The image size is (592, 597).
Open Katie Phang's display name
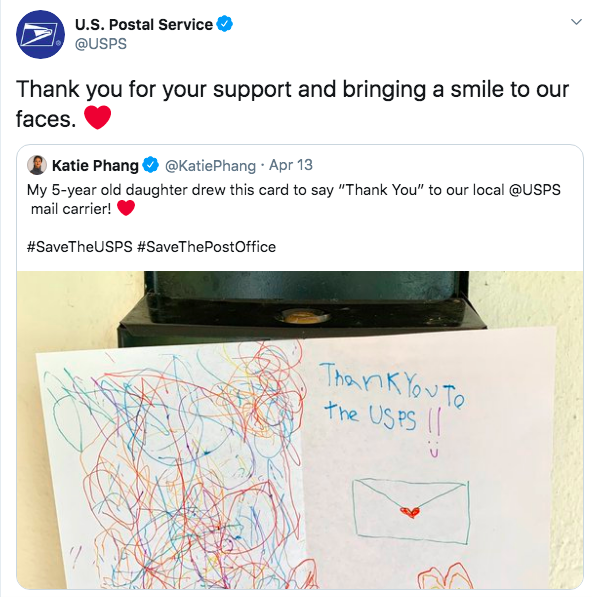95,165
